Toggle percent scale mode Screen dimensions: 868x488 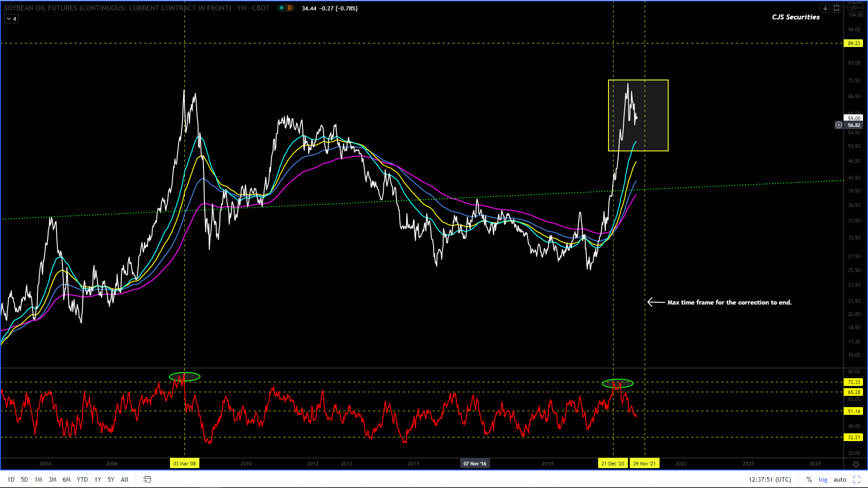coord(809,479)
